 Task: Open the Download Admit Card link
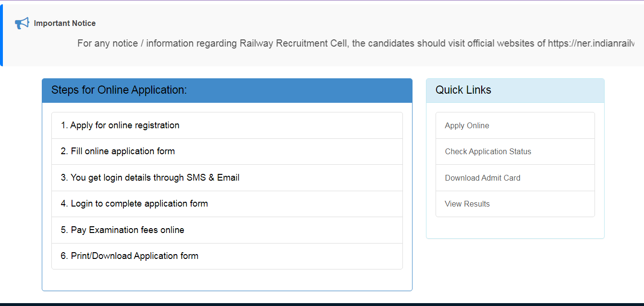(x=483, y=178)
